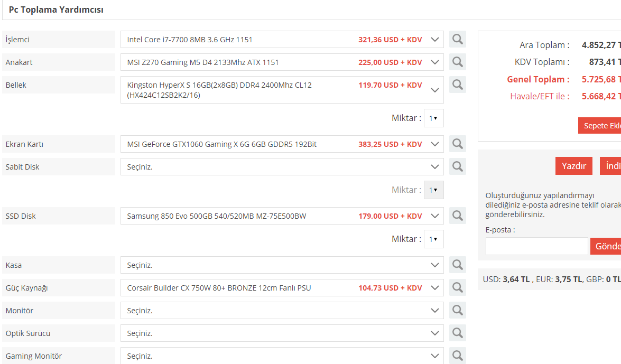This screenshot has height=364, width=621.
Task: Click the Ara Toplam label
Action: point(544,45)
